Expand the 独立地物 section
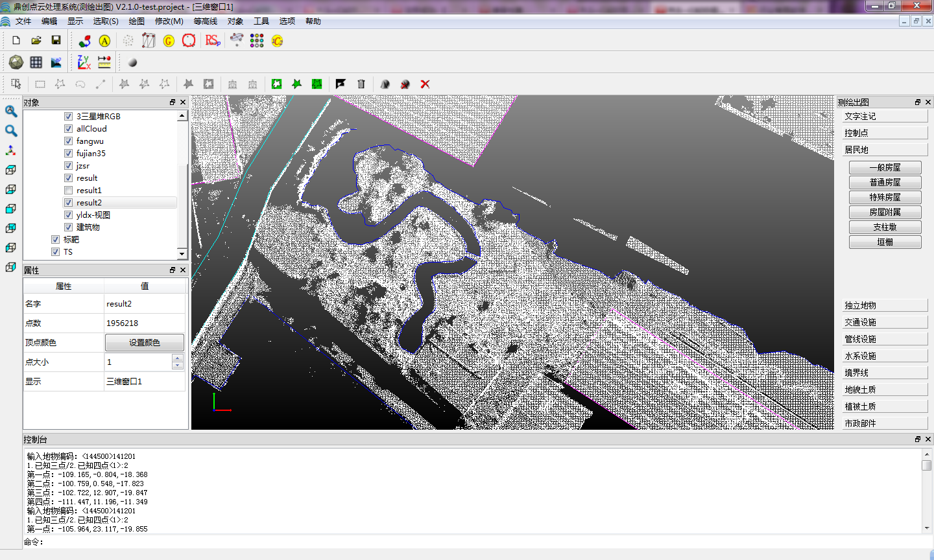This screenshot has height=560, width=934. pos(885,305)
